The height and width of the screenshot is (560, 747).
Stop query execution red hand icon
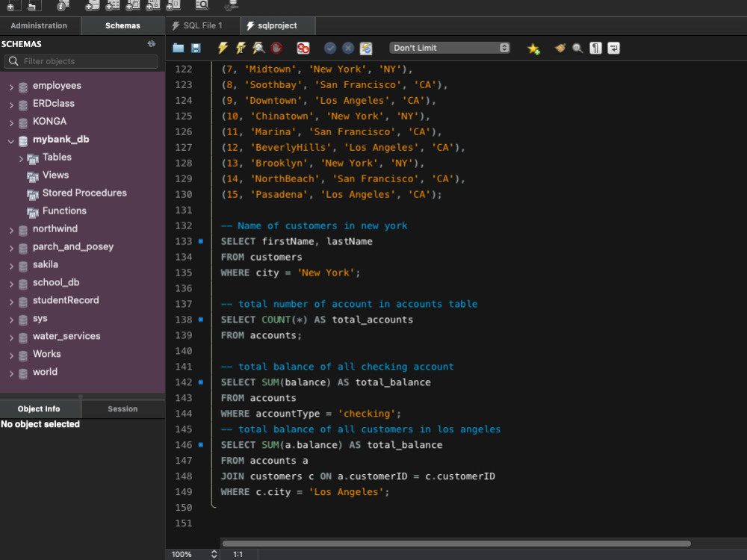pyautogui.click(x=276, y=48)
